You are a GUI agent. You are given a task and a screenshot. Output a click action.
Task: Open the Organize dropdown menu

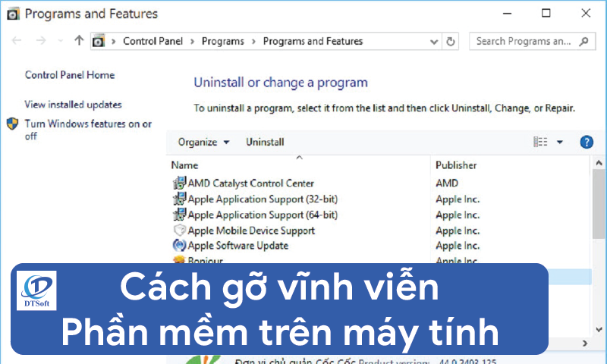click(203, 142)
